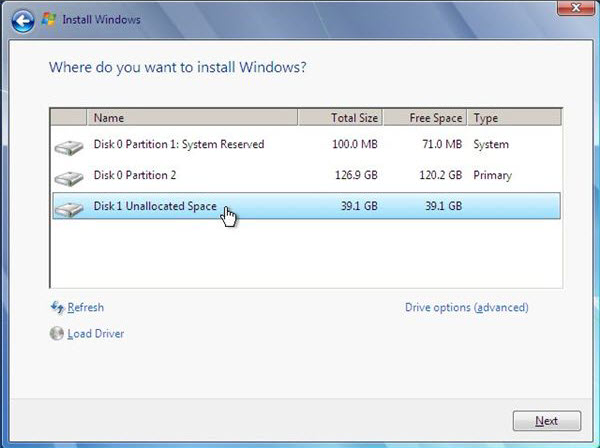Viewport: 600px width, 448px height.
Task: Click the 120.2 GB free space value
Action: (440, 175)
